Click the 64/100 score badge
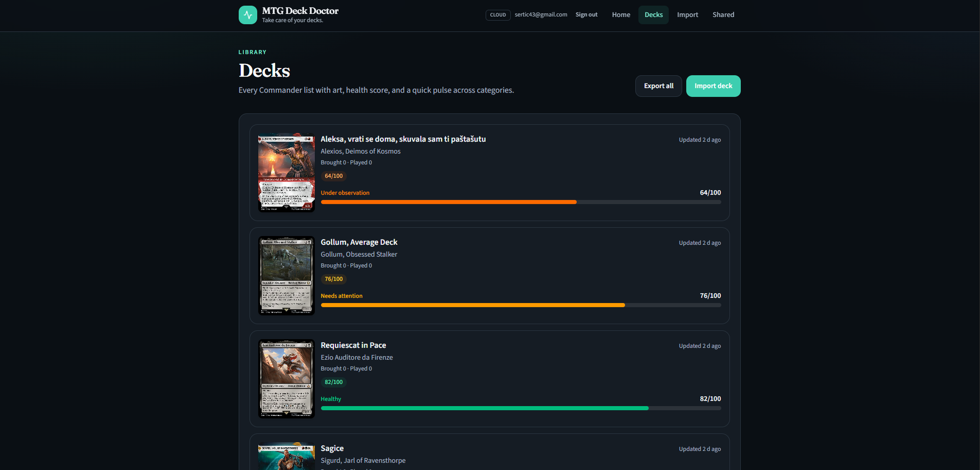 (334, 176)
